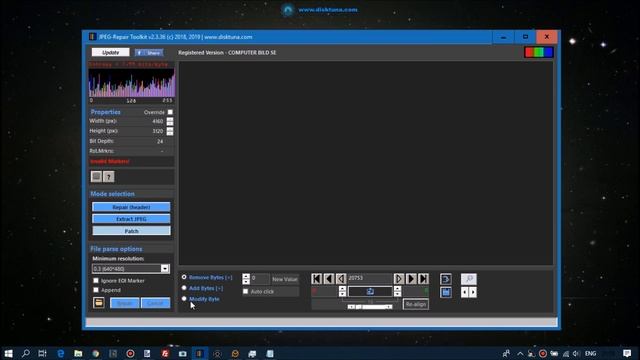Click the Repair button next to the folder icon
Viewport: 640px width, 360px height.
[124, 303]
